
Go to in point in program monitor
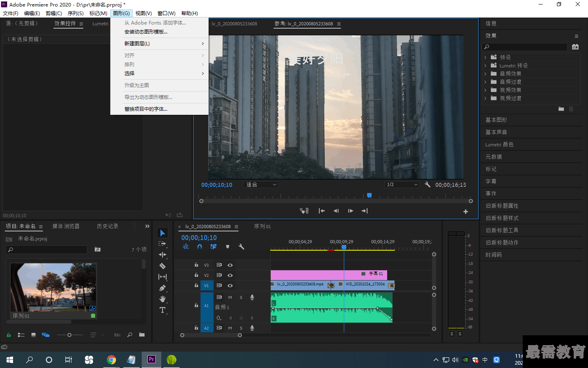322,211
